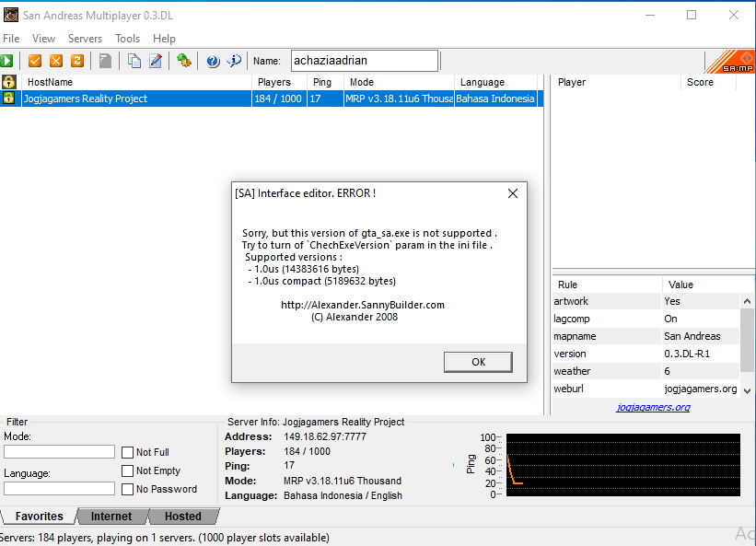Click the Copy Server Info icon
Screen dimensions: 756x546
(134, 61)
